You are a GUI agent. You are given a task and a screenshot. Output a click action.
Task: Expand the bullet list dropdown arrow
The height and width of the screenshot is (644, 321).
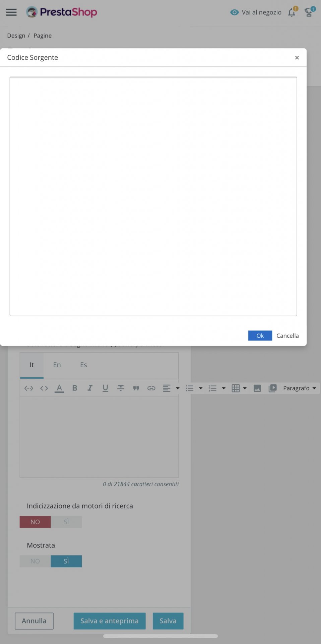coord(201,388)
